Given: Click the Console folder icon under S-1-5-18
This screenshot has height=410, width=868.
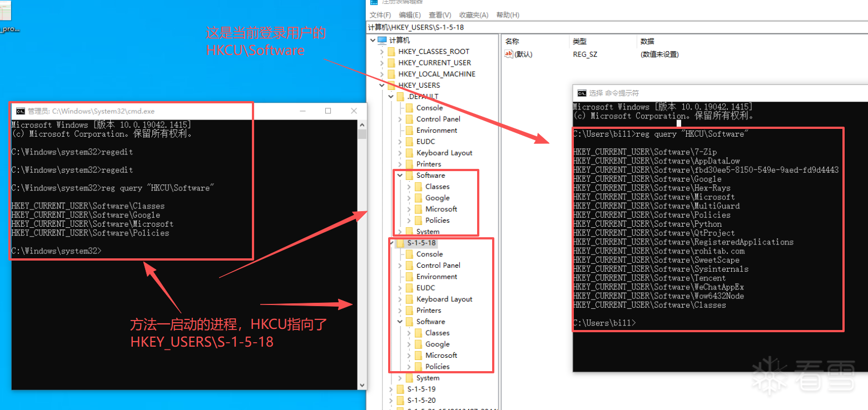Looking at the screenshot, I should click(409, 254).
